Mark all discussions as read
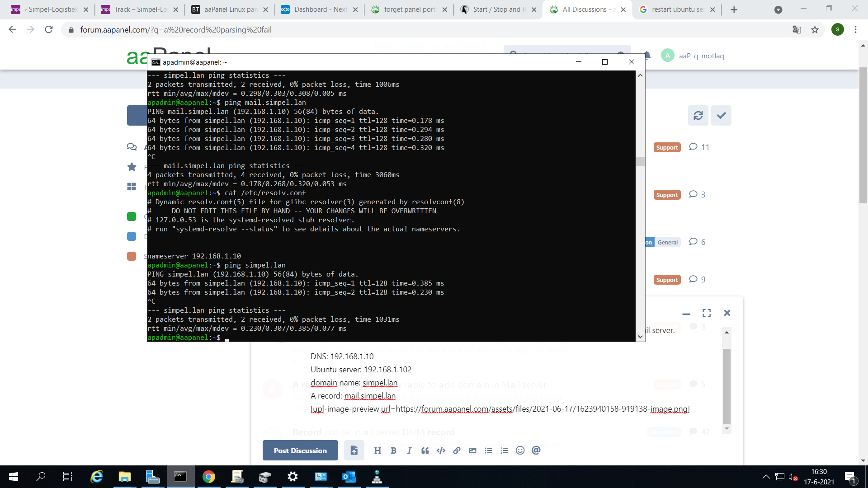Image resolution: width=868 pixels, height=488 pixels. [721, 116]
